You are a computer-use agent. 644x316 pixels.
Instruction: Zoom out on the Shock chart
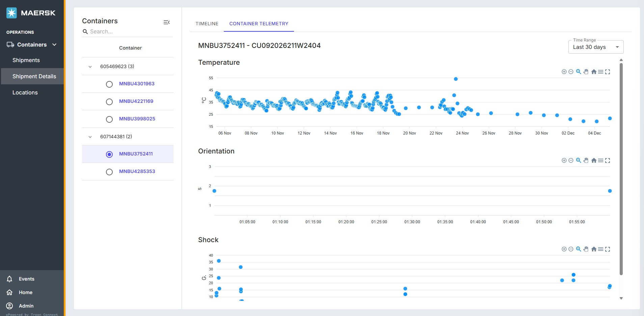tap(571, 249)
